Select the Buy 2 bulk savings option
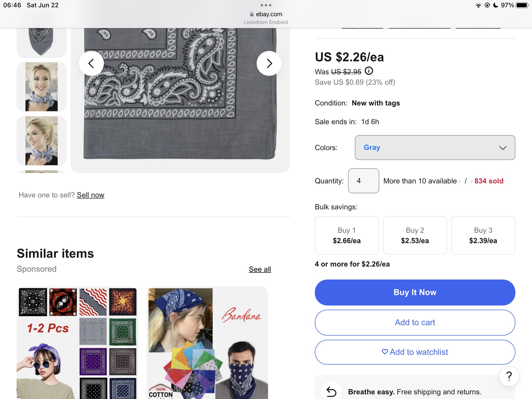The image size is (532, 399). tap(415, 235)
